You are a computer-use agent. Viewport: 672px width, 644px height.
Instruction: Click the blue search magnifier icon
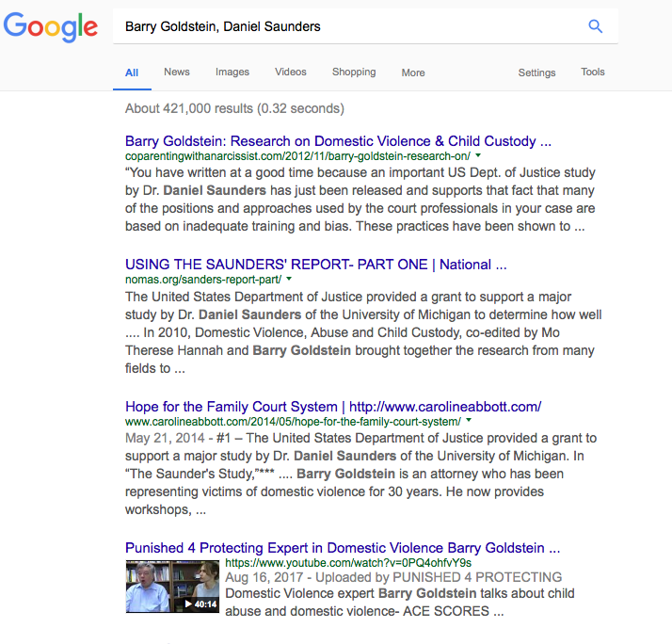(595, 26)
